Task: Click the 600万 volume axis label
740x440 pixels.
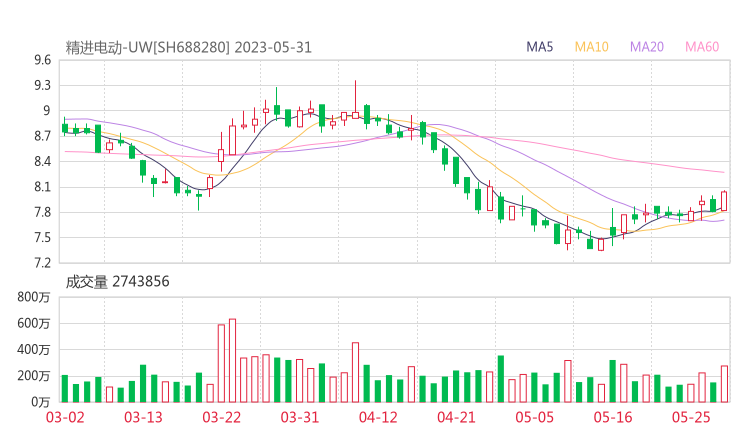Action: (x=34, y=323)
